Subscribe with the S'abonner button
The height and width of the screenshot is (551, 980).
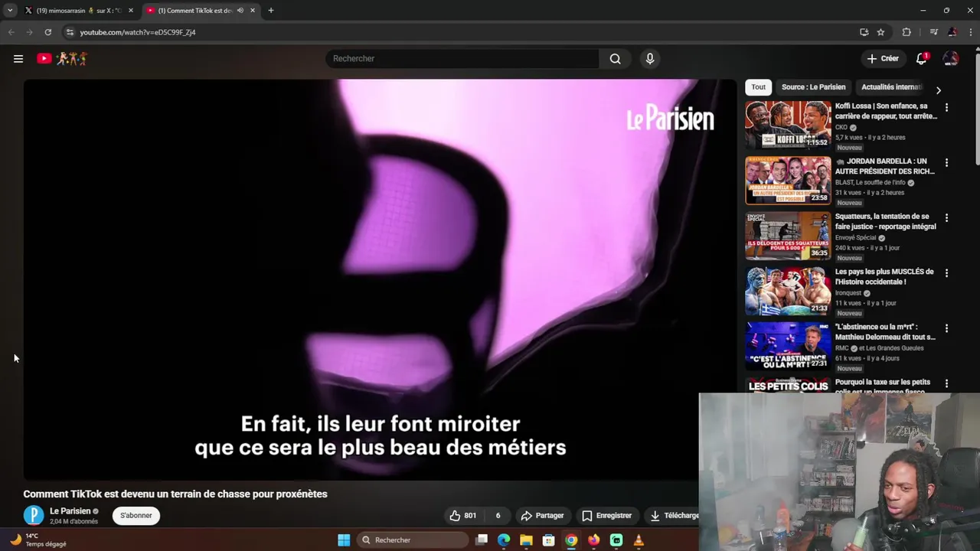(136, 516)
